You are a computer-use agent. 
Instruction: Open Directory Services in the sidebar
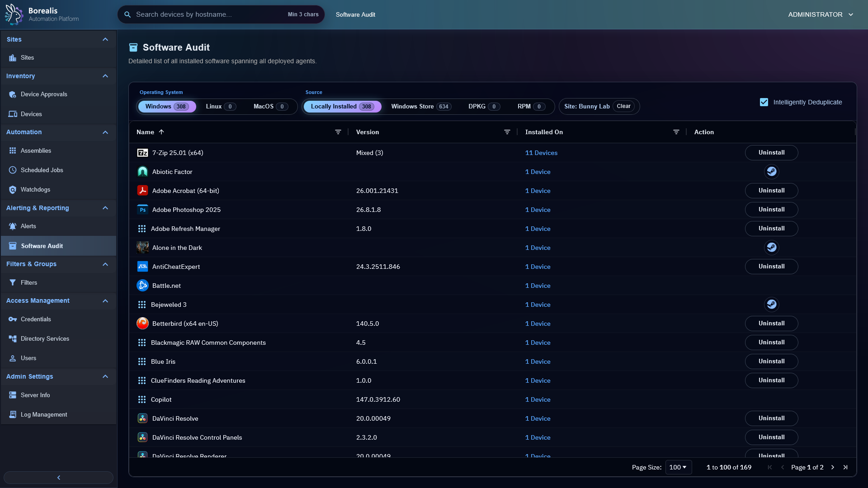tap(58, 338)
